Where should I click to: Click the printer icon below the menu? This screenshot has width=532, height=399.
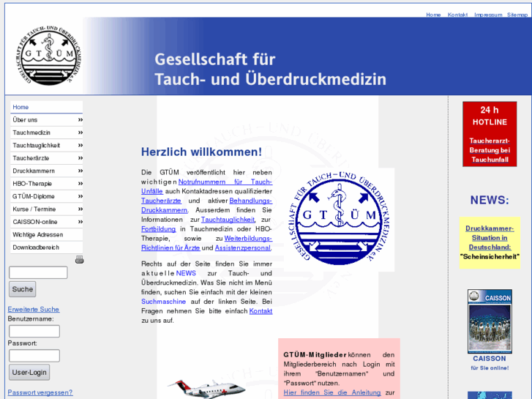tap(79, 260)
